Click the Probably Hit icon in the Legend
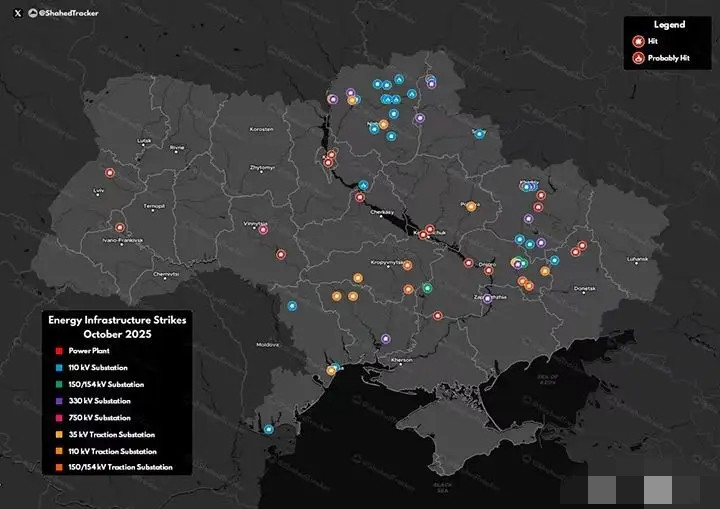Screen dimensions: 720x509 tap(638, 58)
